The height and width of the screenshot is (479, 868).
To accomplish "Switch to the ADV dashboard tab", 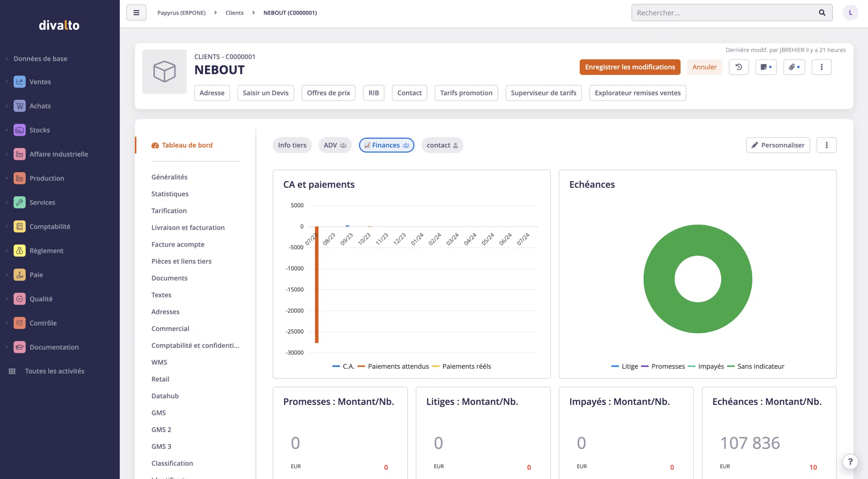I will [335, 145].
